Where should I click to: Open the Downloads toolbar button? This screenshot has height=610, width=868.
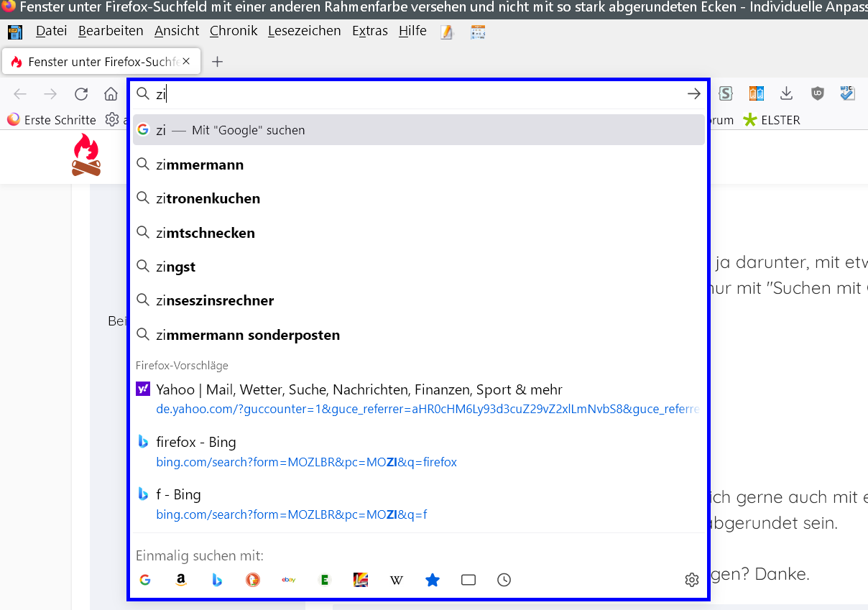(x=787, y=93)
